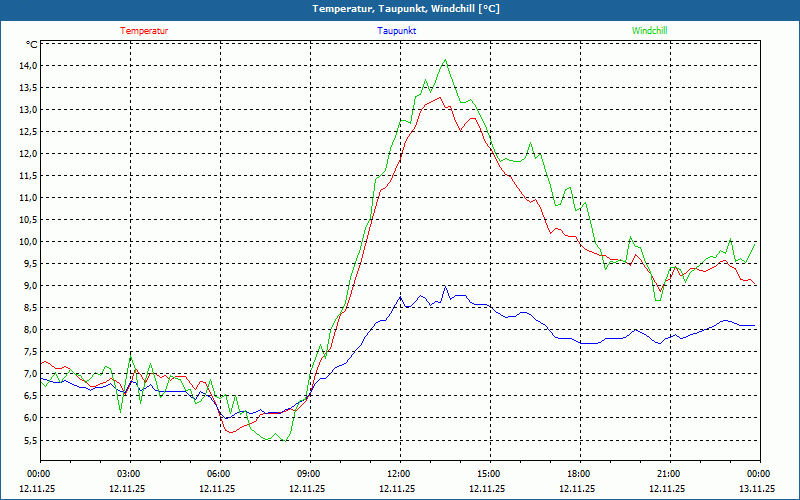This screenshot has height=500, width=800.
Task: Pick the 12:00 time axis label
Action: point(399,474)
